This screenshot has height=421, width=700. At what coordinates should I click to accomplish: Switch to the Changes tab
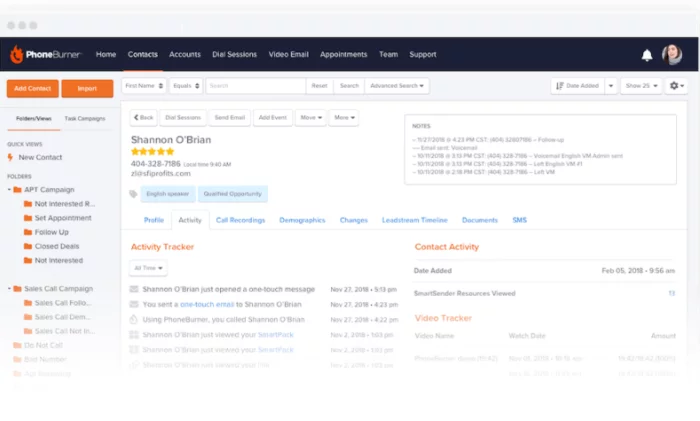354,220
